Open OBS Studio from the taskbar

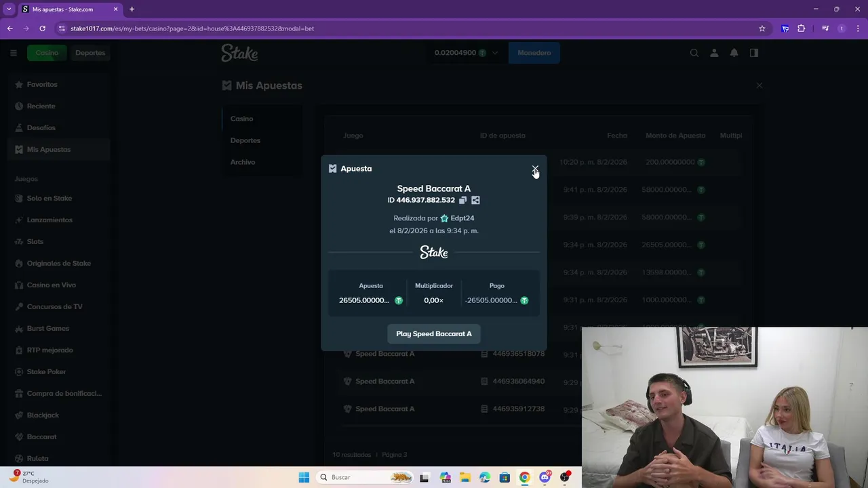point(565,477)
